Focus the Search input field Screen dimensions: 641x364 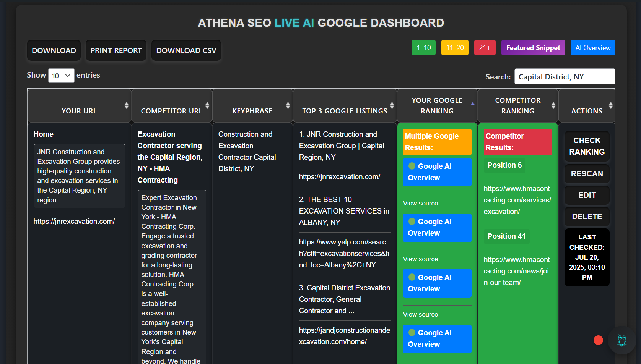click(x=565, y=76)
